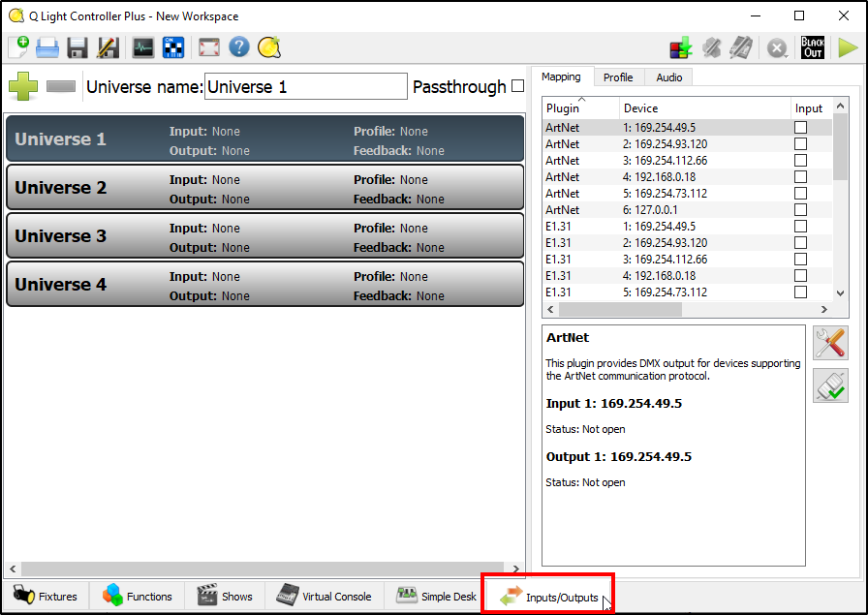This screenshot has width=868, height=615.
Task: Click the universe list scroll right arrow
Action: coord(516,569)
